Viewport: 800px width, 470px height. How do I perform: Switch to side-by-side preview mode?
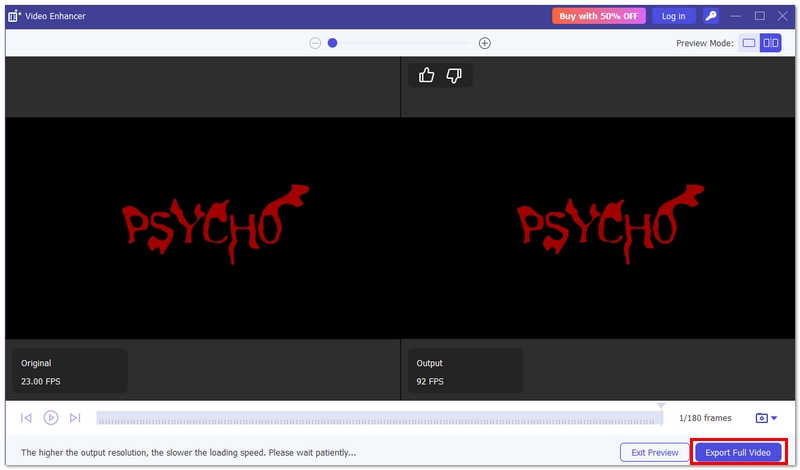click(770, 43)
